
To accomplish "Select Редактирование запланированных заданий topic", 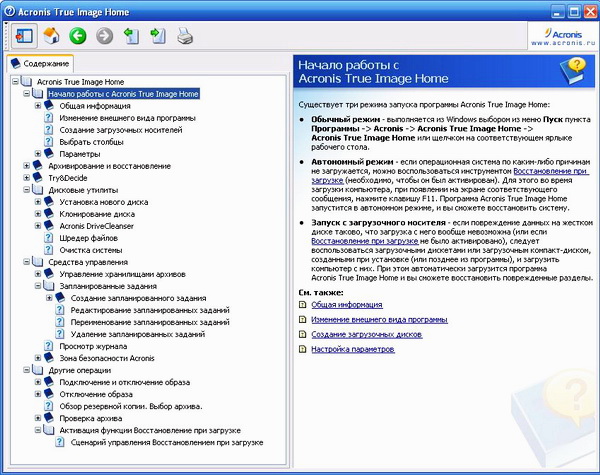I will 150,310.
